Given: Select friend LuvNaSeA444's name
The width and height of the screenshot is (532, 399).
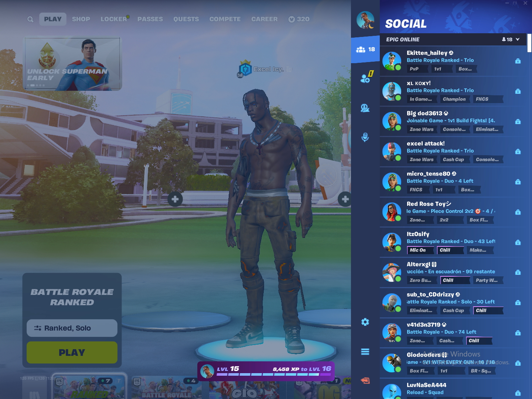Looking at the screenshot, I should point(426,385).
